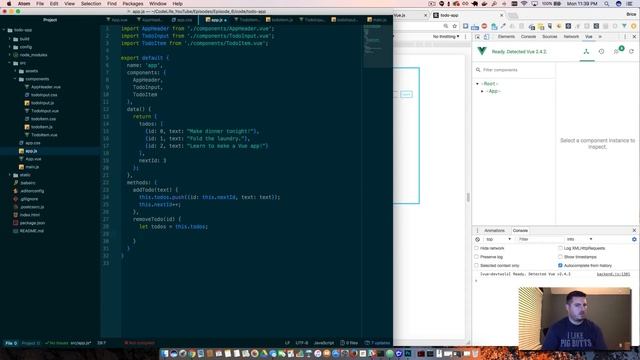Click the filter components search icon
Screen dimensions: 640x360
[478, 70]
